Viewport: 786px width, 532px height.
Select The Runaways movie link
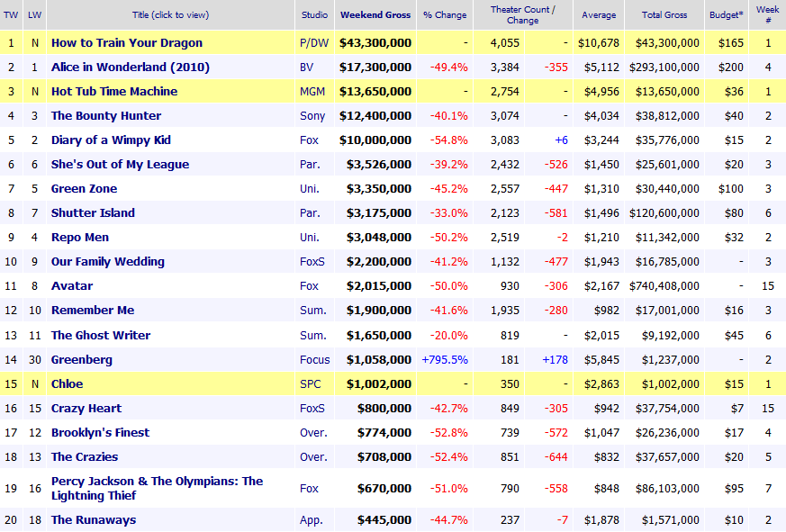[94, 519]
